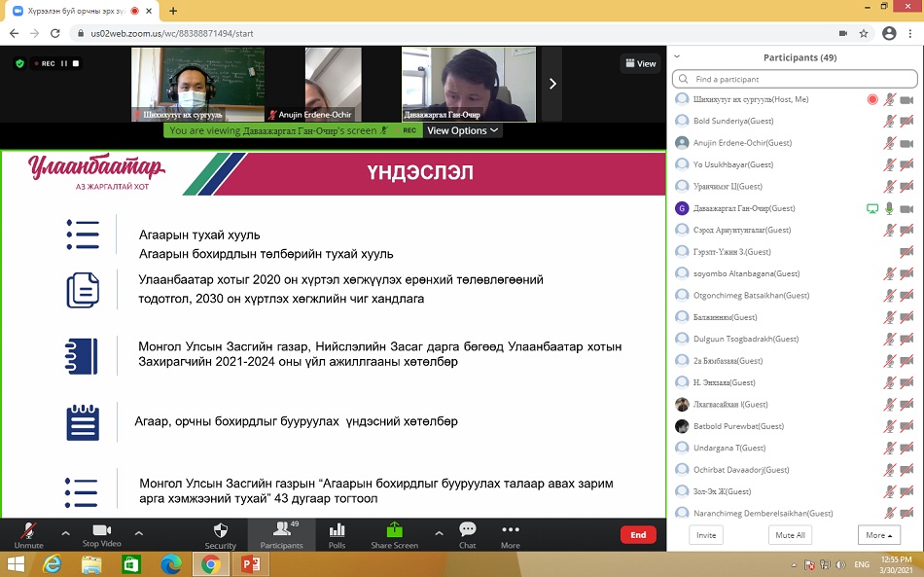Toggle Stop Video camera button
924x577 pixels.
tap(101, 530)
